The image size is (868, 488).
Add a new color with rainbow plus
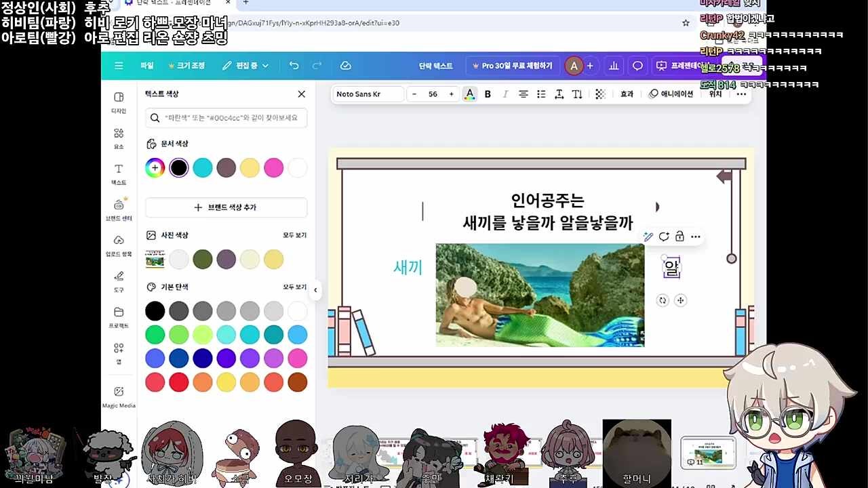pos(155,167)
